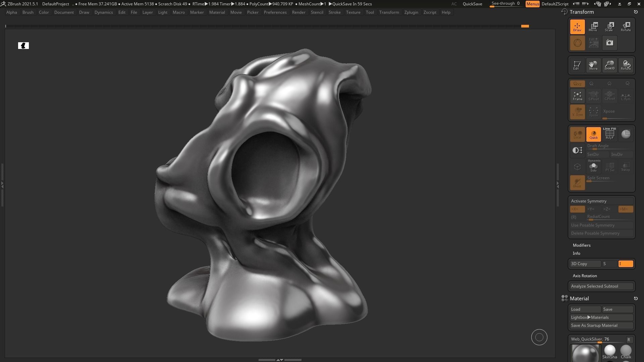Toggle Dynamic Solo mode
Image resolution: width=644 pixels, height=362 pixels.
coord(593,167)
